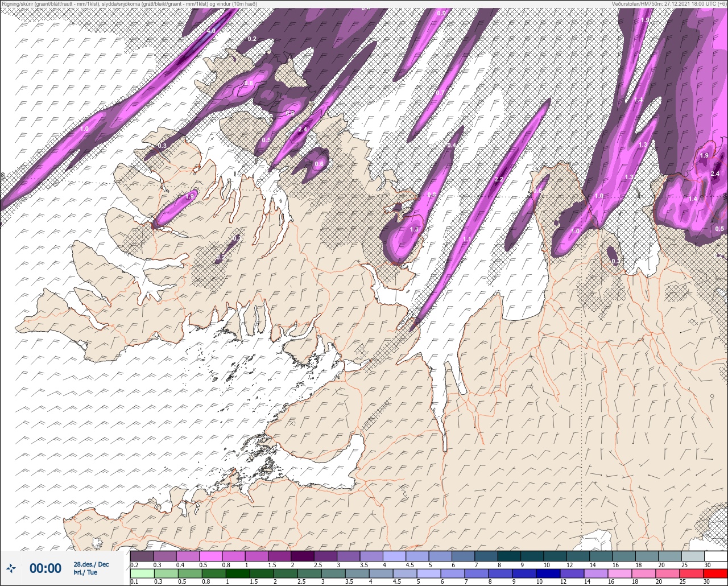Click the 00:00 forecast time display

click(45, 568)
